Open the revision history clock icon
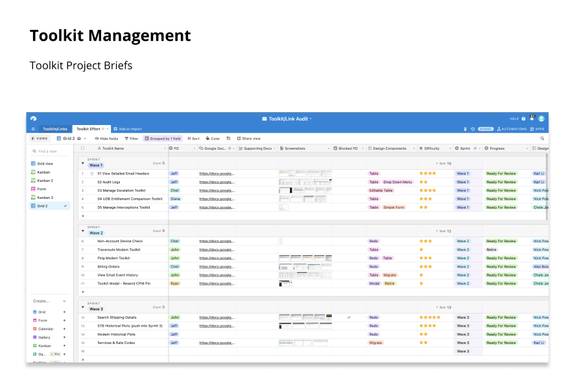This screenshot has height=392, width=577. (472, 129)
